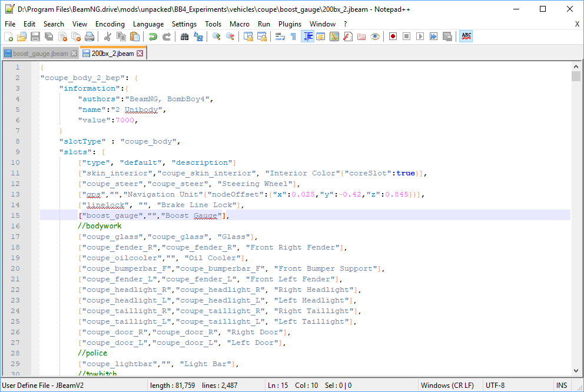
Task: Open the Tools menu
Action: click(x=213, y=24)
